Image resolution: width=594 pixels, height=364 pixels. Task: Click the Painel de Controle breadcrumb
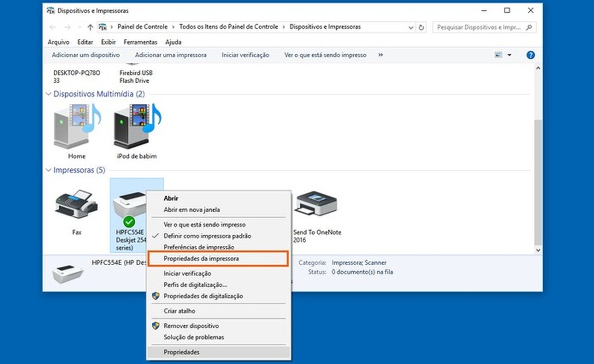pyautogui.click(x=142, y=27)
